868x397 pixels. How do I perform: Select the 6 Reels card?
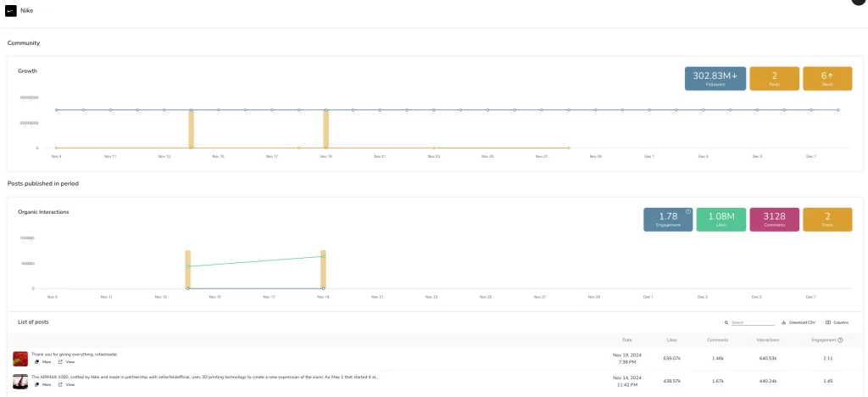[x=827, y=79]
